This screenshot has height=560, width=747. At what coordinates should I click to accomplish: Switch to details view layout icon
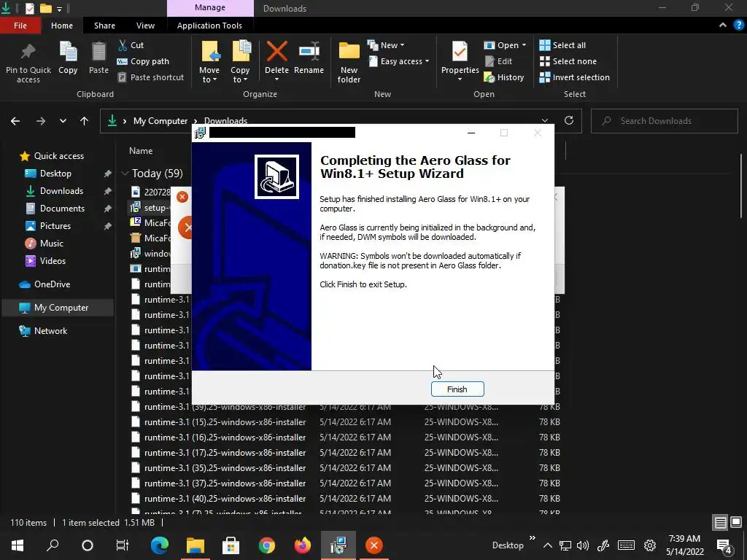720,523
